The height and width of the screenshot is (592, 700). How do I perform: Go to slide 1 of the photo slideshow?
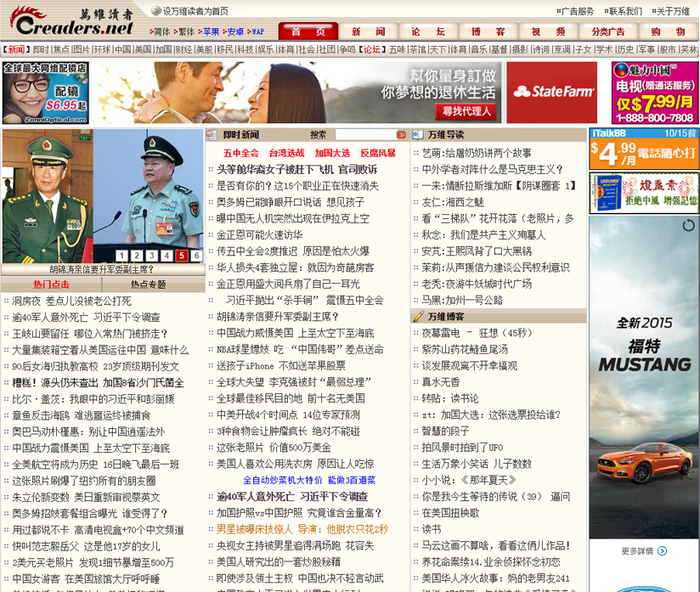(x=121, y=256)
